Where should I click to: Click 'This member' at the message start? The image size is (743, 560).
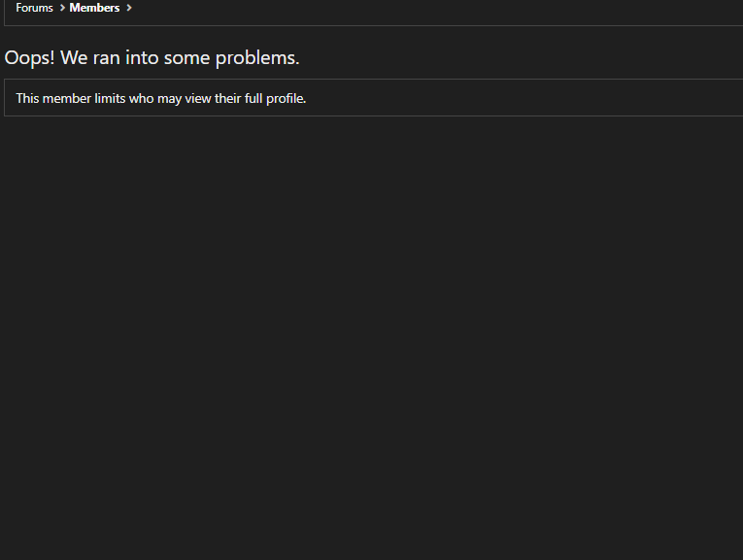pos(53,98)
